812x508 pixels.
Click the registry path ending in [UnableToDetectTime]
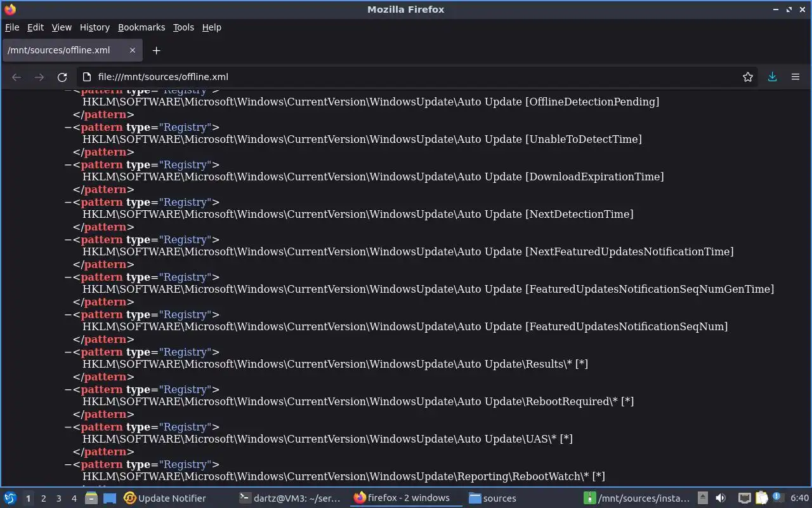tap(362, 139)
